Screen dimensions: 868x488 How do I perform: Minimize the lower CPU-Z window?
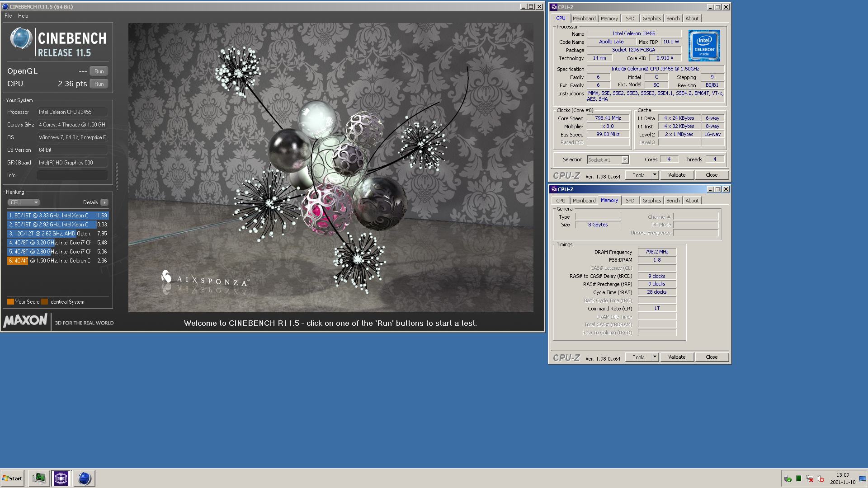(x=710, y=189)
